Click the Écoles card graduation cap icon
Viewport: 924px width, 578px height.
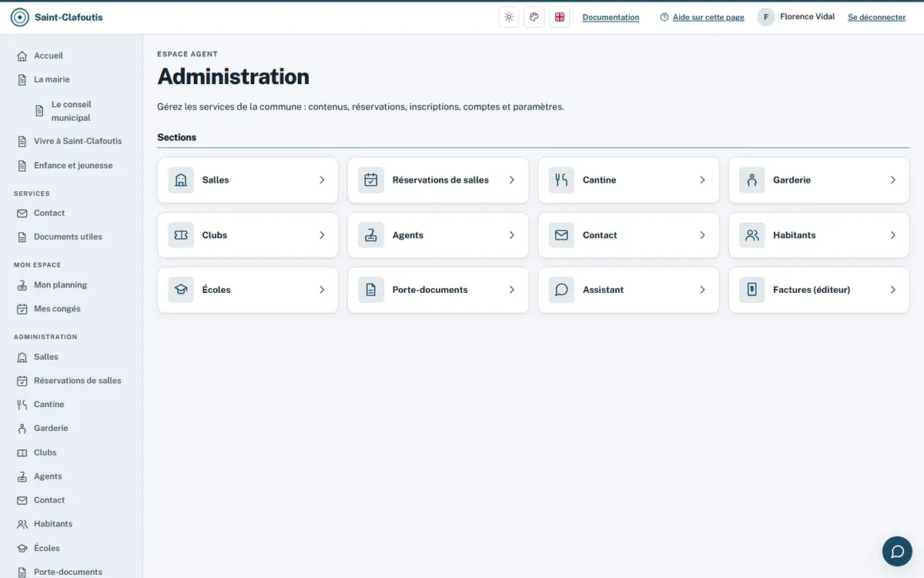pos(181,290)
